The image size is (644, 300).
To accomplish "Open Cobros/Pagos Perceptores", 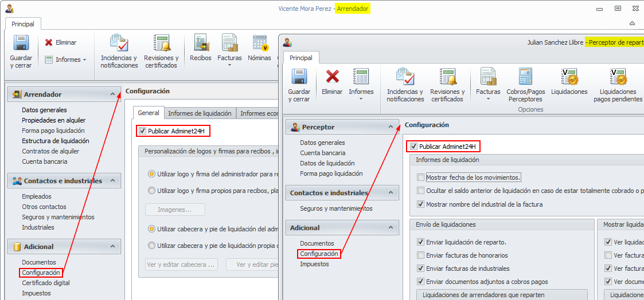I will (x=525, y=86).
